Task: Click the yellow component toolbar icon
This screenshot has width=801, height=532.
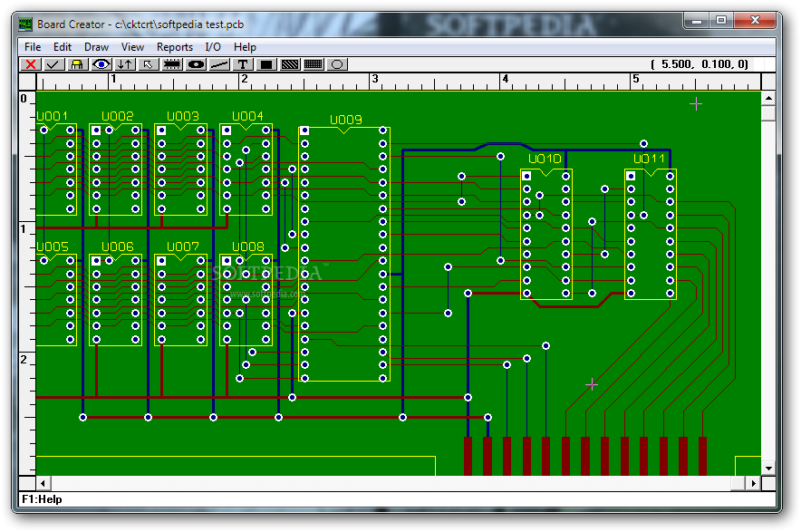Action: (x=77, y=64)
